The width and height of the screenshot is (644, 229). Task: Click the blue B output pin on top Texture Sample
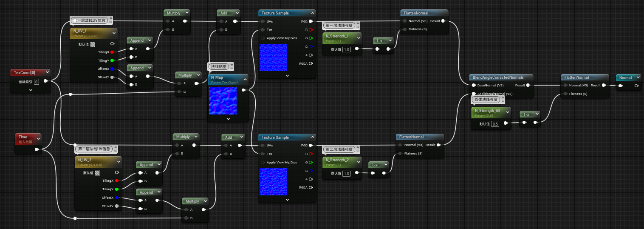311,46
